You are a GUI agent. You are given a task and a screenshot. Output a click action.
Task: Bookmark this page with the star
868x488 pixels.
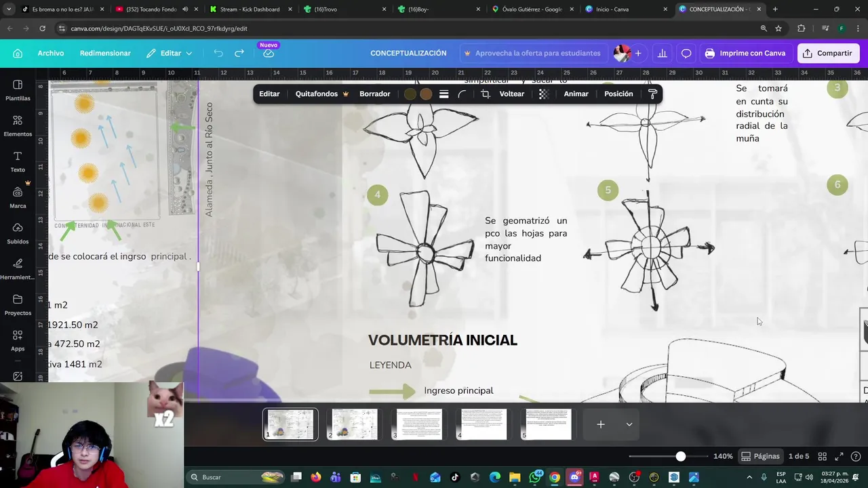pyautogui.click(x=778, y=28)
